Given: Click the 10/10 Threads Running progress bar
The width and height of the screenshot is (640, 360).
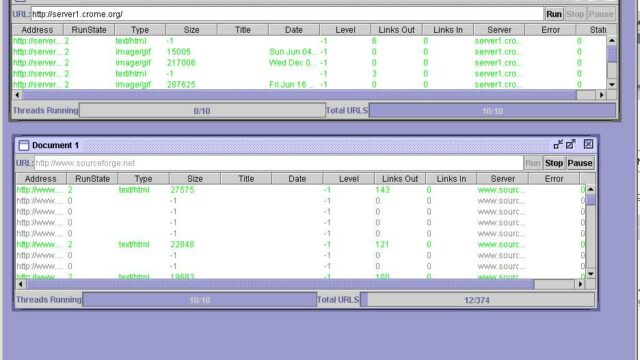Looking at the screenshot, I should click(x=200, y=300).
